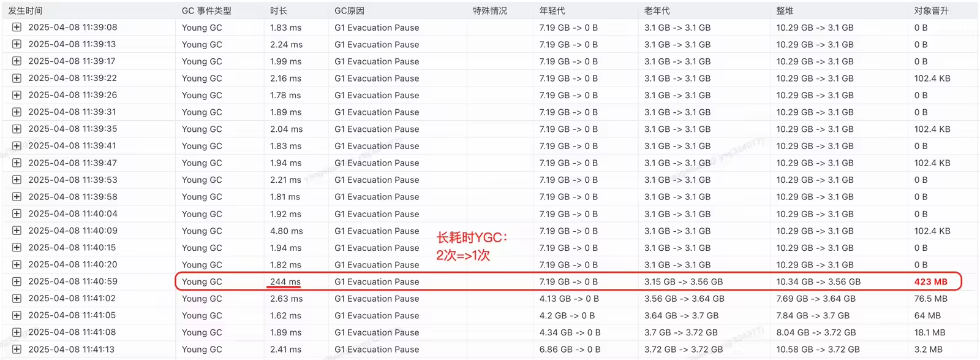Sort by 发生时间 column header

tap(25, 10)
